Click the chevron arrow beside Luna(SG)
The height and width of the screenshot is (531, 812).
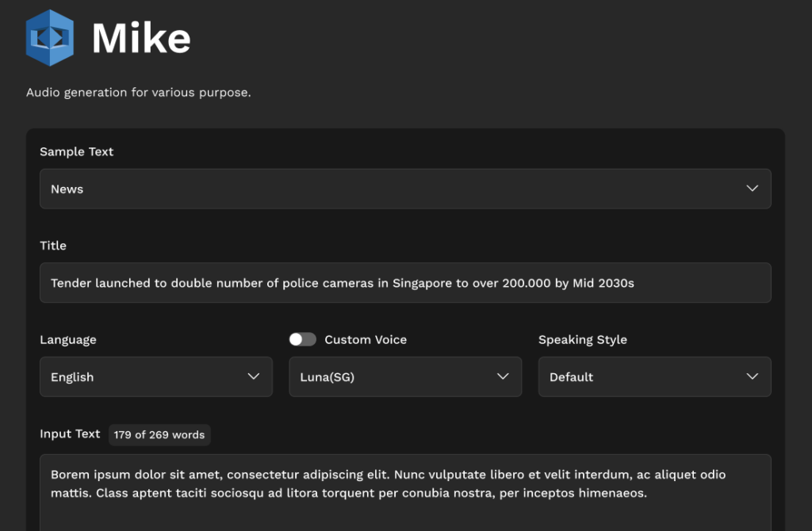(503, 376)
